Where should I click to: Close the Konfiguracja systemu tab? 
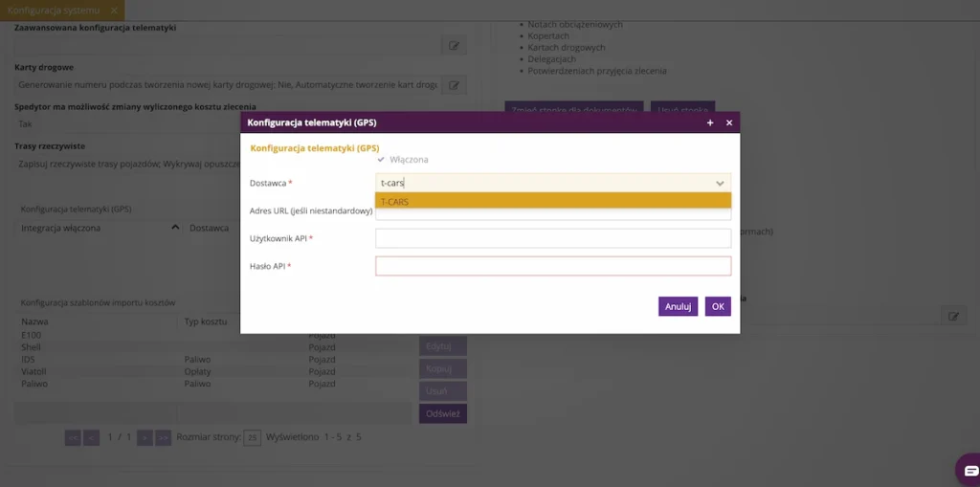point(113,11)
